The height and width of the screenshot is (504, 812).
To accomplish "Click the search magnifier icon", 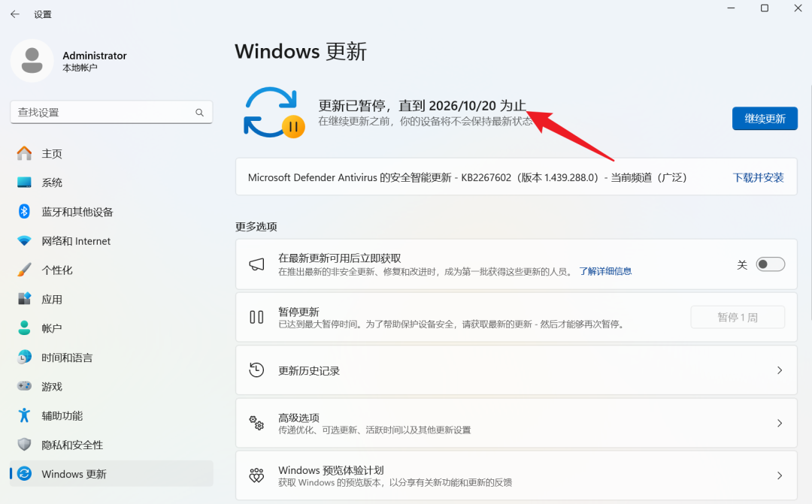I will (200, 113).
